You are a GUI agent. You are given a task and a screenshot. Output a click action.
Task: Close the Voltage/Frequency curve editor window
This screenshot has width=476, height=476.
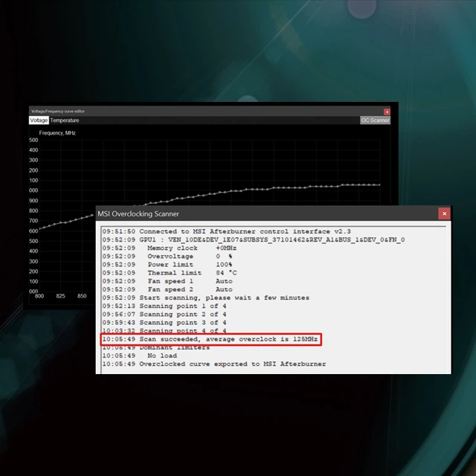pos(387,112)
